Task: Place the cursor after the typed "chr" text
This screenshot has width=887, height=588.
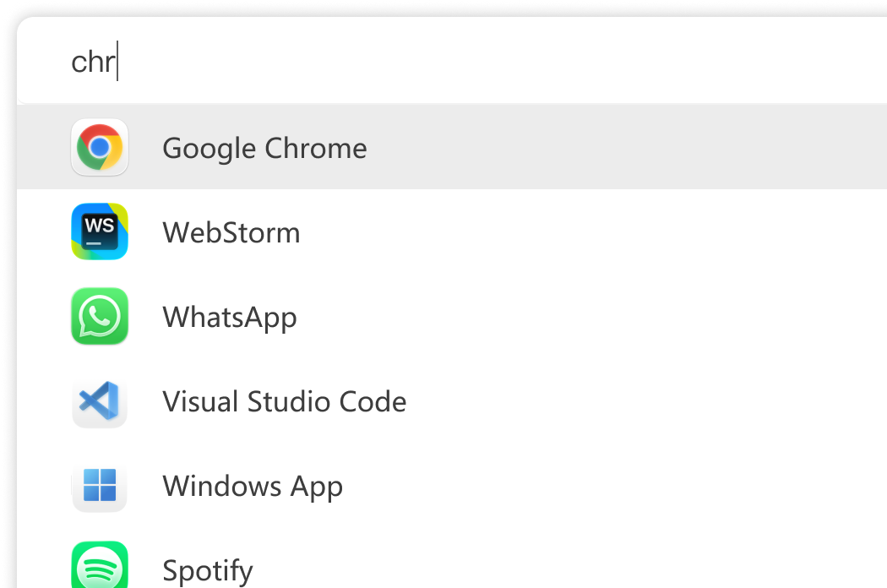Action: [117, 62]
